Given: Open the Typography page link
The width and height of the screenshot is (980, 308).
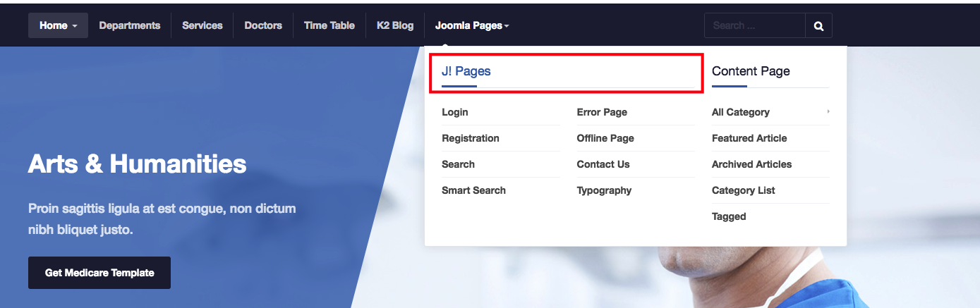Looking at the screenshot, I should pyautogui.click(x=604, y=190).
